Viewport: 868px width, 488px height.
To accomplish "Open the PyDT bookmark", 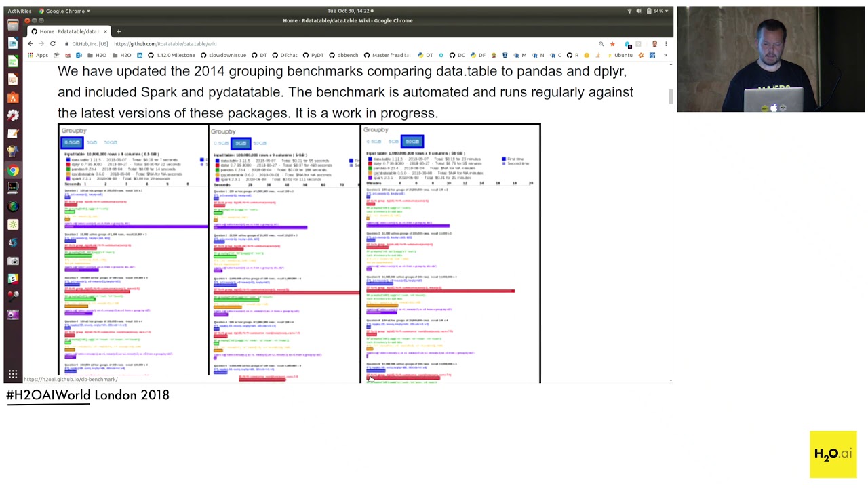I will (x=313, y=55).
